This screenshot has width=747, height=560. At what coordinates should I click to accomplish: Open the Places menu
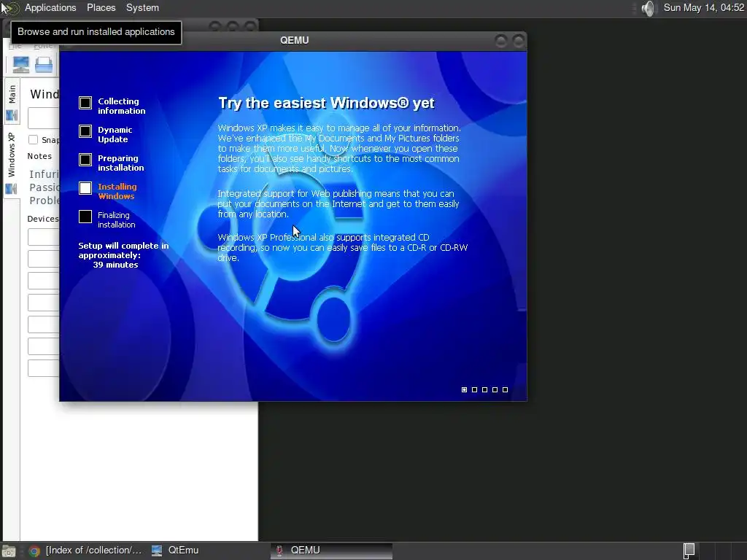tap(101, 7)
